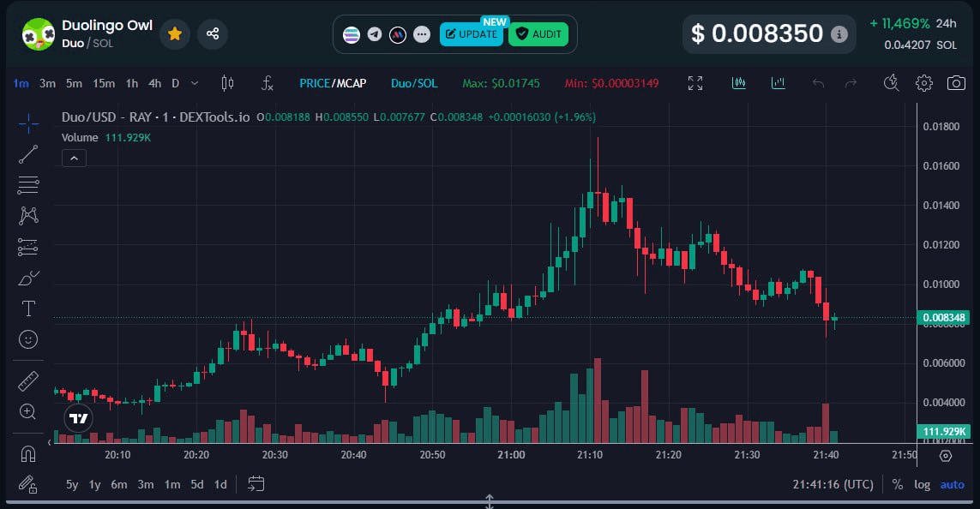Screen dimensions: 980x509
Task: Set date range to 1y
Action: [x=94, y=484]
